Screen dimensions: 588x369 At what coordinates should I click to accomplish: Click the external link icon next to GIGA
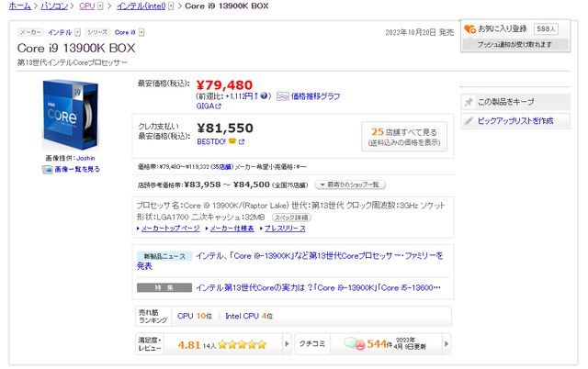pyautogui.click(x=219, y=106)
